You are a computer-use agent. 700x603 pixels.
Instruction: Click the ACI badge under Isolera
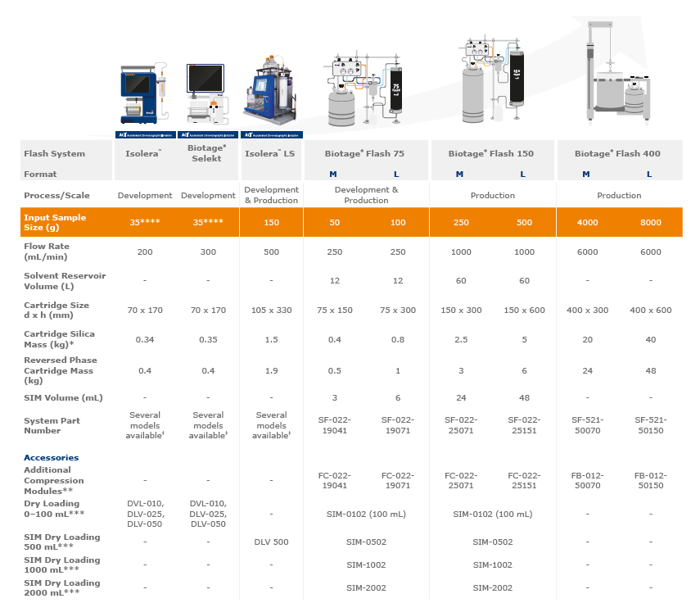[144, 134]
